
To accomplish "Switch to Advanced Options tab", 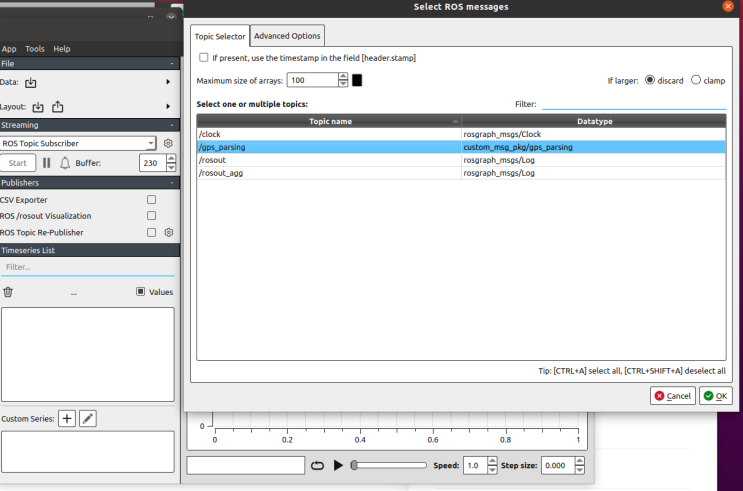I will tap(287, 36).
